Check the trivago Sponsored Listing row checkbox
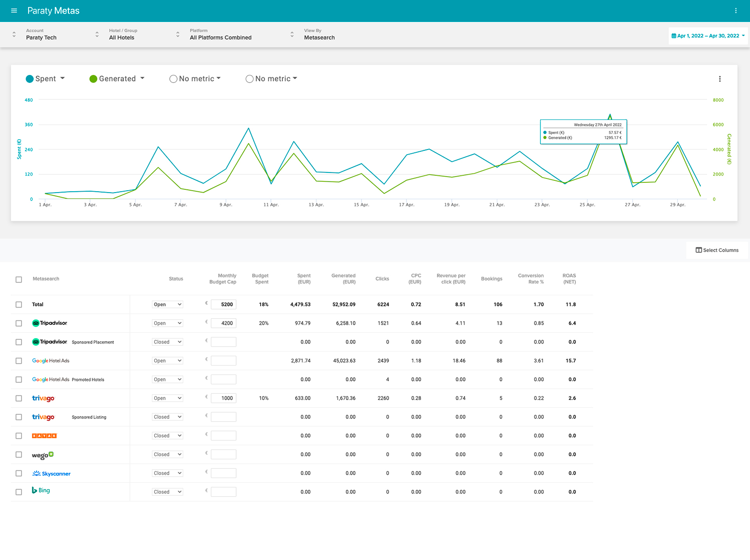Screen dimensions: 750x560 (19, 417)
